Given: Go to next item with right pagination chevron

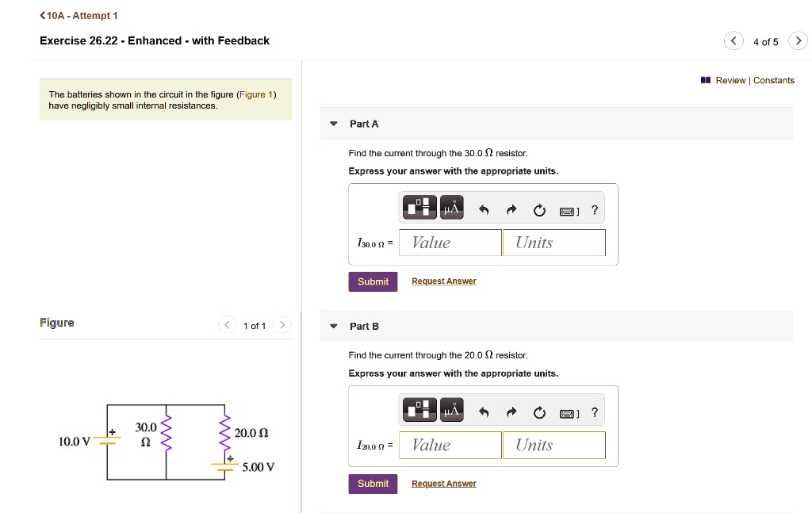Looking at the screenshot, I should [798, 40].
